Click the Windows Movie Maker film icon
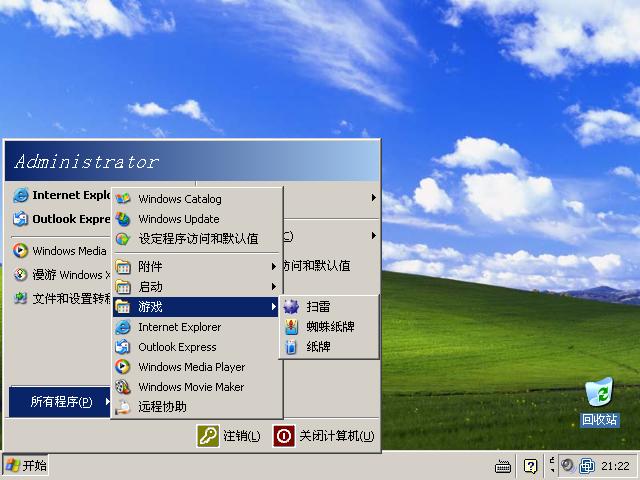The image size is (640, 480). click(122, 387)
